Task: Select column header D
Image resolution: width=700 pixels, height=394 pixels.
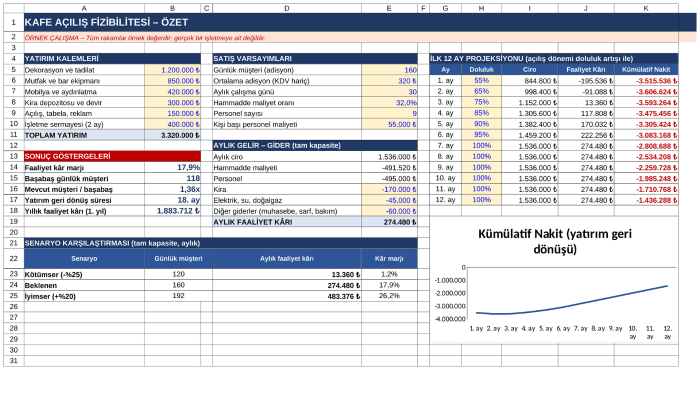Action: [287, 8]
